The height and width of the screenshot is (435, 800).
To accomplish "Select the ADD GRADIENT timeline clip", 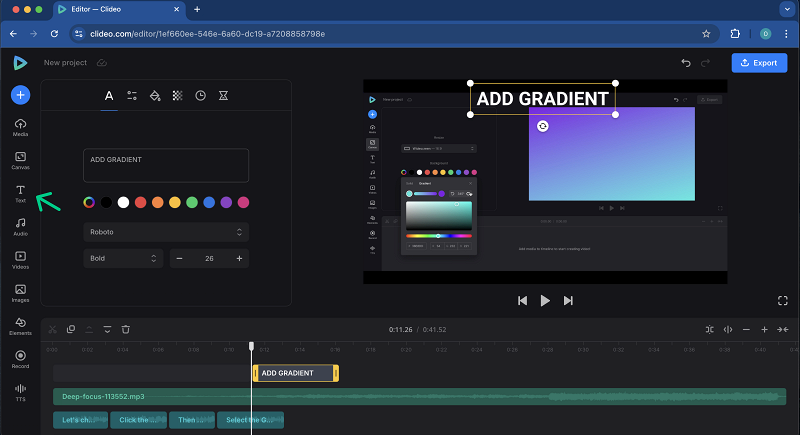I will coord(296,373).
